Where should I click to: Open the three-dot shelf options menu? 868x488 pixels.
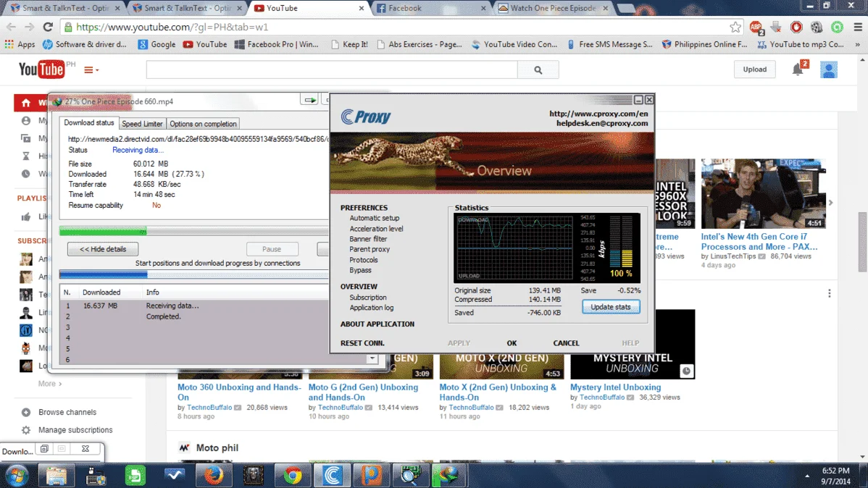coord(830,293)
